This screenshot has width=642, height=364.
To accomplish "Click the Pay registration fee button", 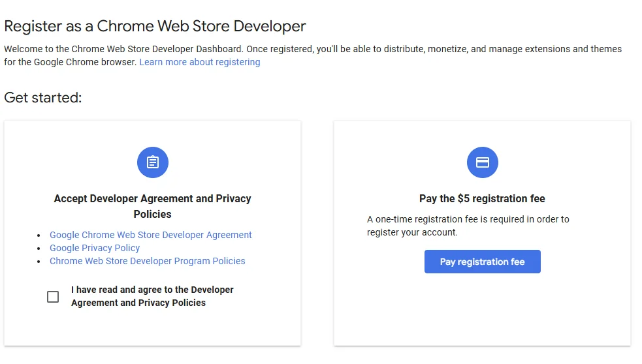I will 483,262.
